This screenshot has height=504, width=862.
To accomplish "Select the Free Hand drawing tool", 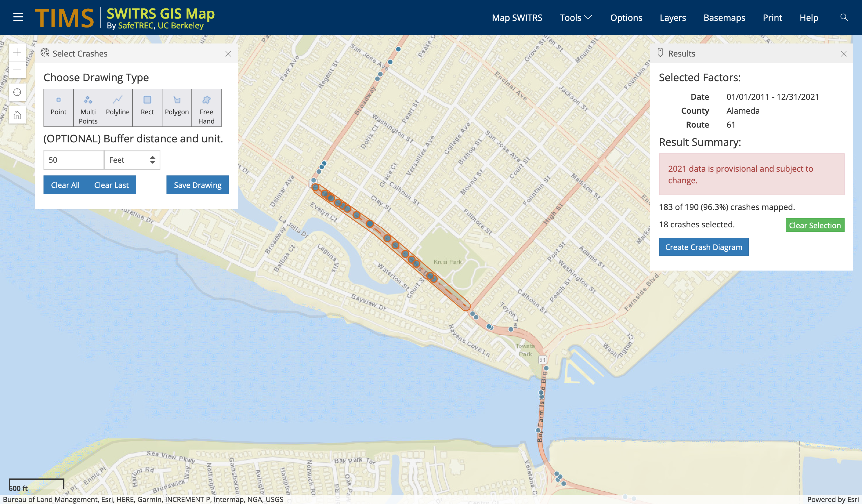I will [206, 107].
